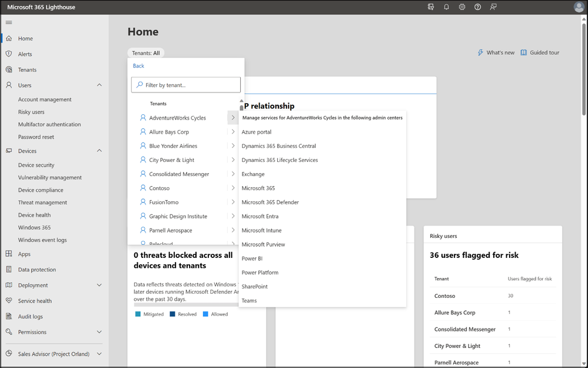Select the What's new lightning icon

[x=480, y=52]
